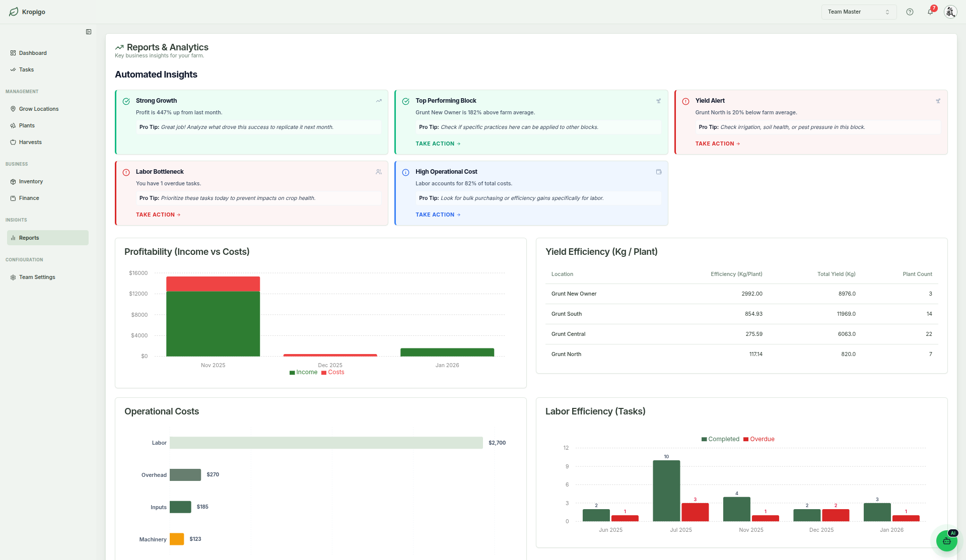Open the AI assistant floating button

coord(946,540)
